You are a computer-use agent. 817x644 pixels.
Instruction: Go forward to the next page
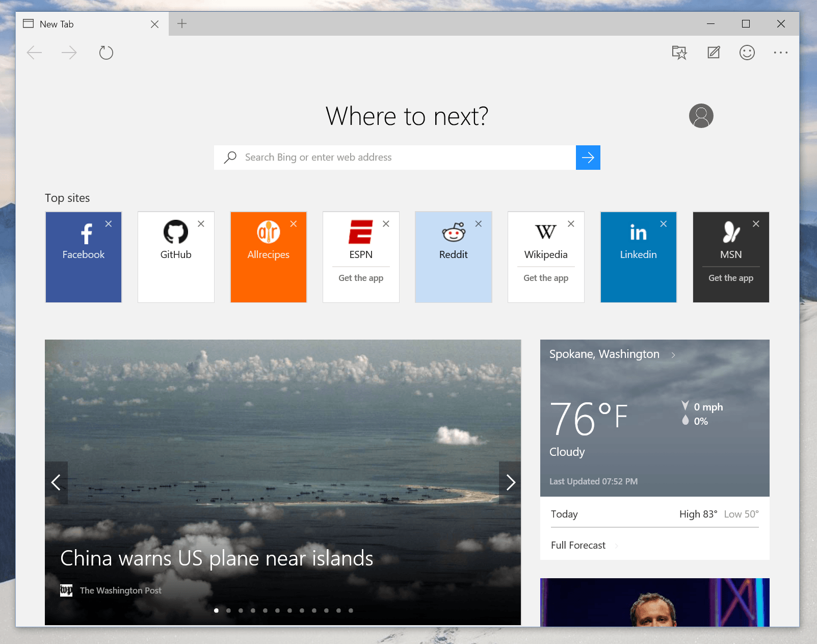click(x=69, y=53)
